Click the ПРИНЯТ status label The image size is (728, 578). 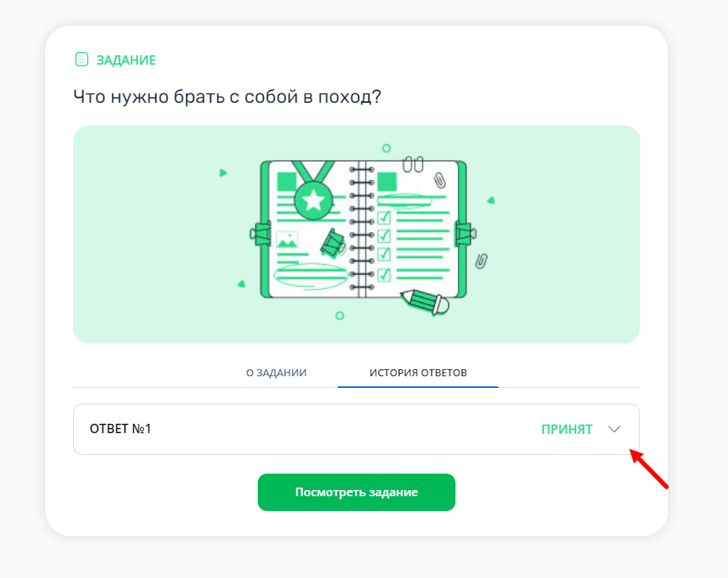pyautogui.click(x=567, y=429)
